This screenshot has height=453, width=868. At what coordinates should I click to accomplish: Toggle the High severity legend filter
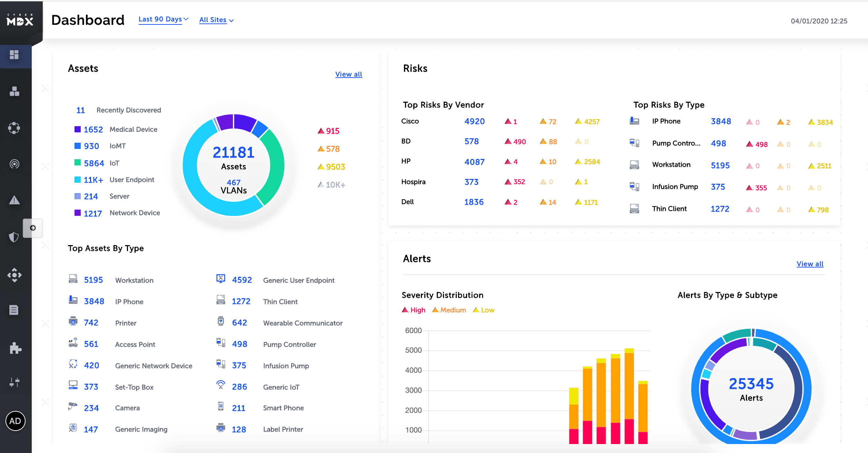(x=414, y=310)
